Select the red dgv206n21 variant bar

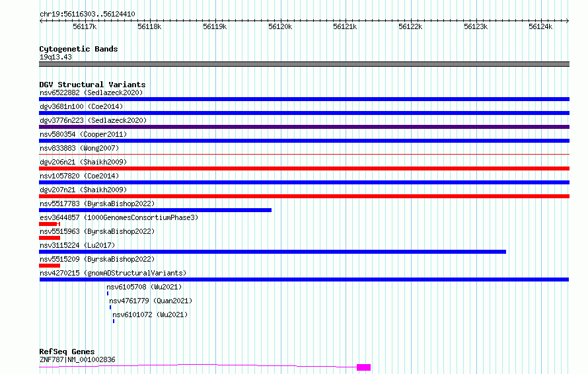click(x=304, y=168)
